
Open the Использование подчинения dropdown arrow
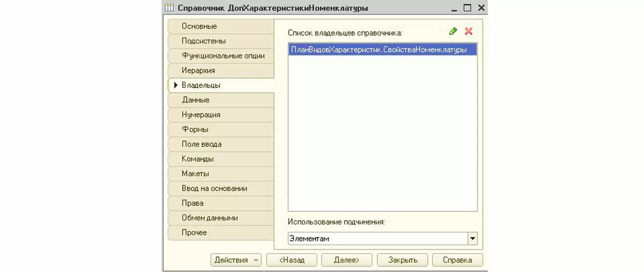point(472,238)
